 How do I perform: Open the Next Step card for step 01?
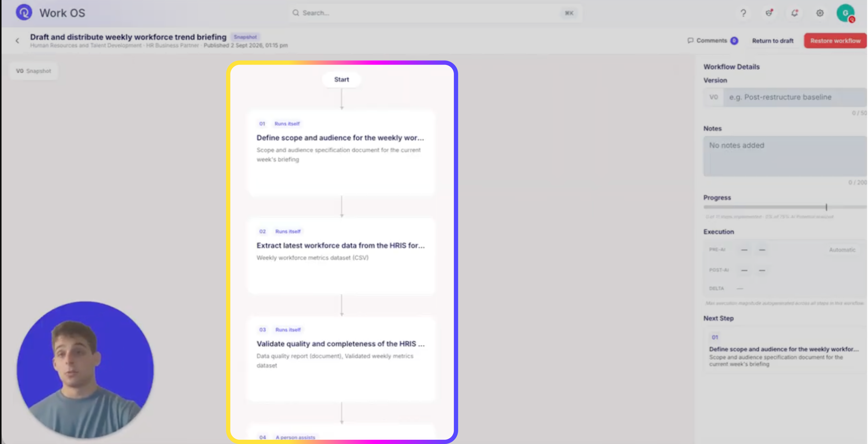point(785,350)
